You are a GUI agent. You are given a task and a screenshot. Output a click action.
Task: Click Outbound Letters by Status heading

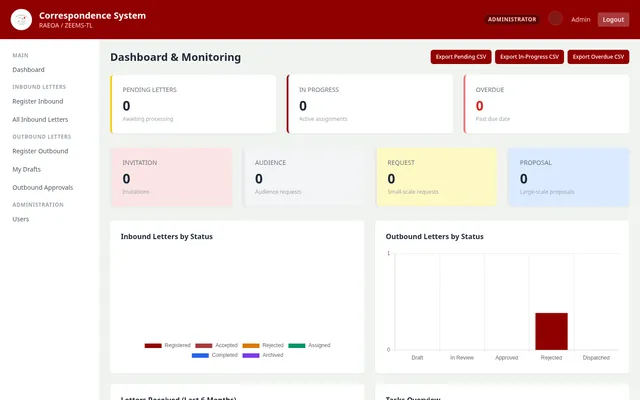(x=435, y=237)
